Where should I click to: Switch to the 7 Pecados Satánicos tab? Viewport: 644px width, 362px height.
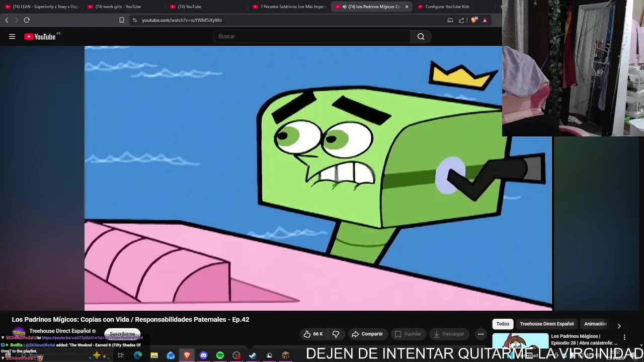tap(289, 7)
